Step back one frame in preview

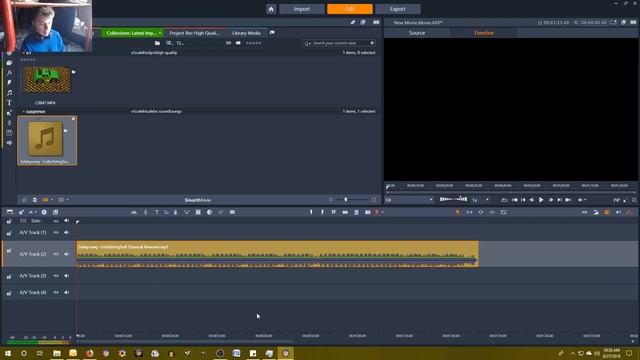[531, 200]
